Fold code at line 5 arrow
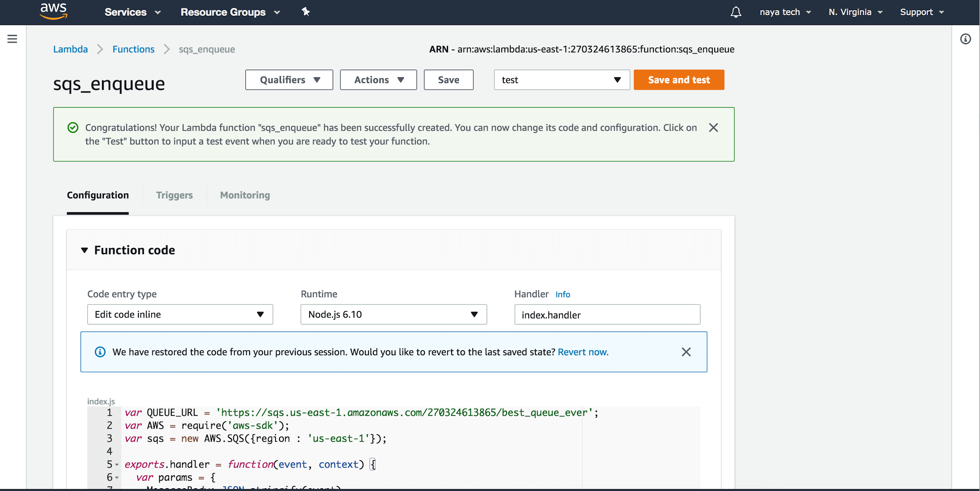Viewport: 980px width, 491px height. (117, 465)
